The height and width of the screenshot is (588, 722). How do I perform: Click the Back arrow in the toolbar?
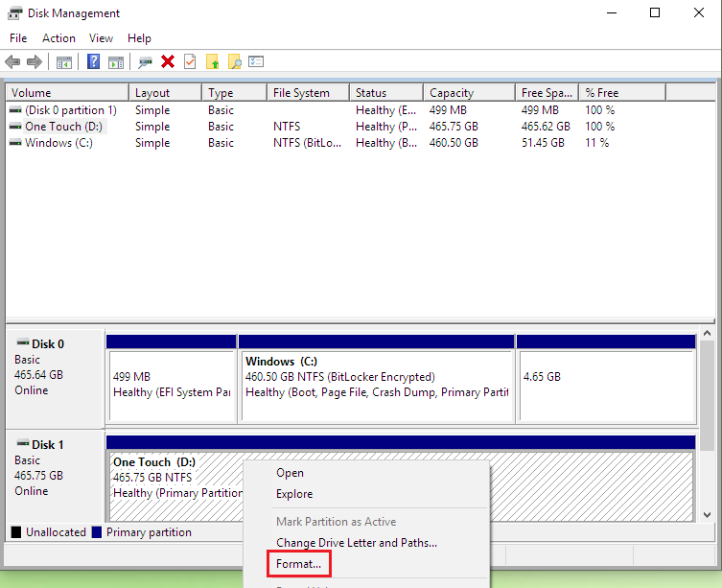[12, 61]
